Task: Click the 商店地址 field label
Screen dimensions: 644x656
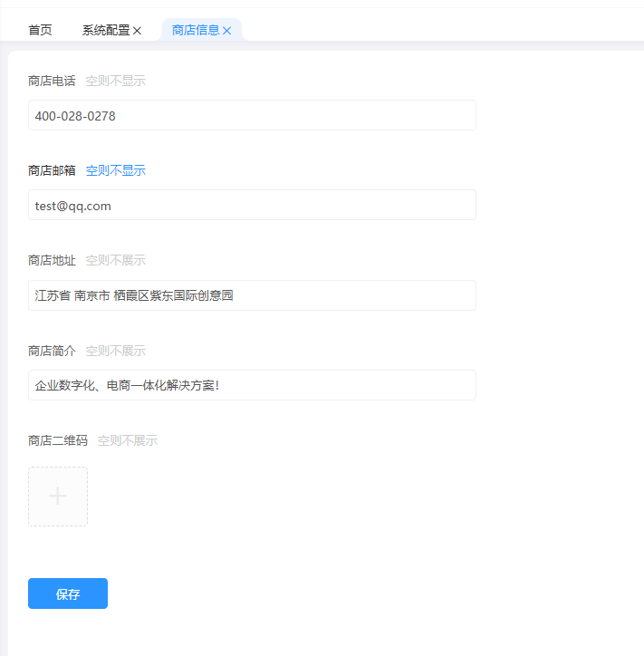Action: pos(52,260)
